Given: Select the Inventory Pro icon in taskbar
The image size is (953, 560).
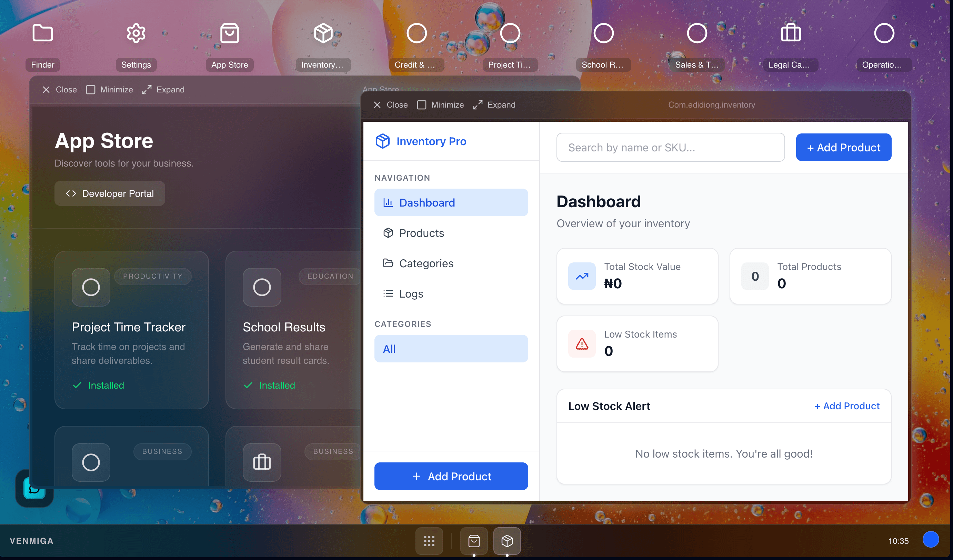Looking at the screenshot, I should coord(507,541).
